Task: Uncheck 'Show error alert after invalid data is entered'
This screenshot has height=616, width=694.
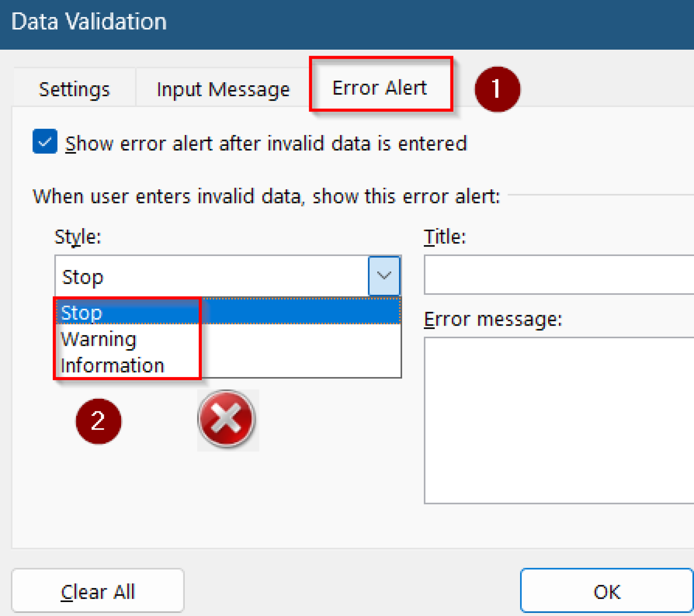Action: (44, 142)
